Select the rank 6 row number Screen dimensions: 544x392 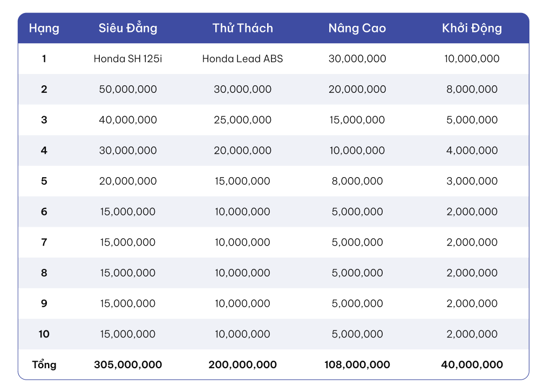pos(44,212)
